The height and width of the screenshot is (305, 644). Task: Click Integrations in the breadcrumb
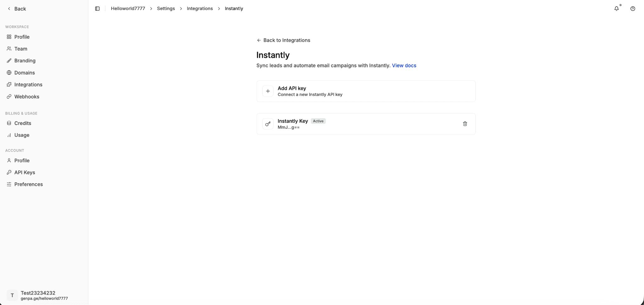pos(200,8)
